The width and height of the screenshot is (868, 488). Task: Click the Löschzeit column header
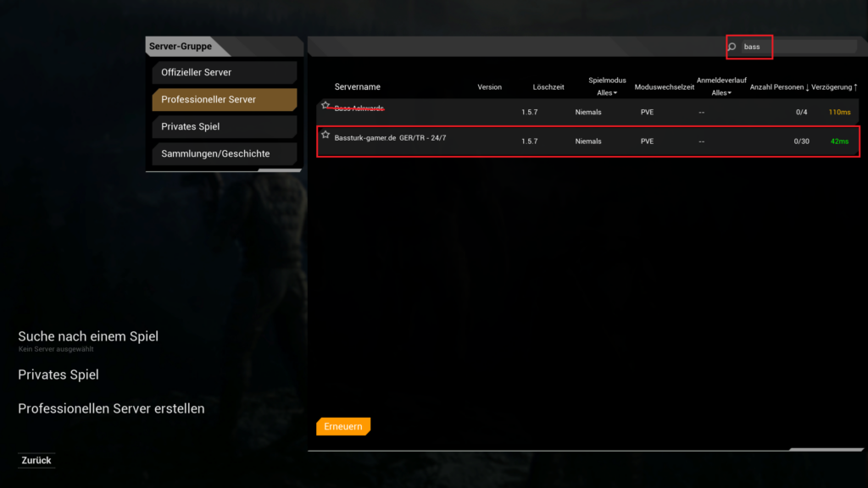coord(547,87)
